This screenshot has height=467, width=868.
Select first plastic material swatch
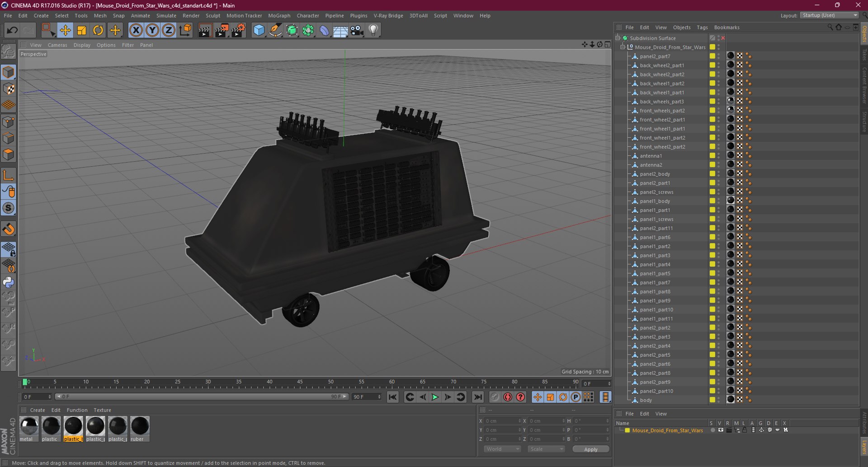(x=51, y=429)
